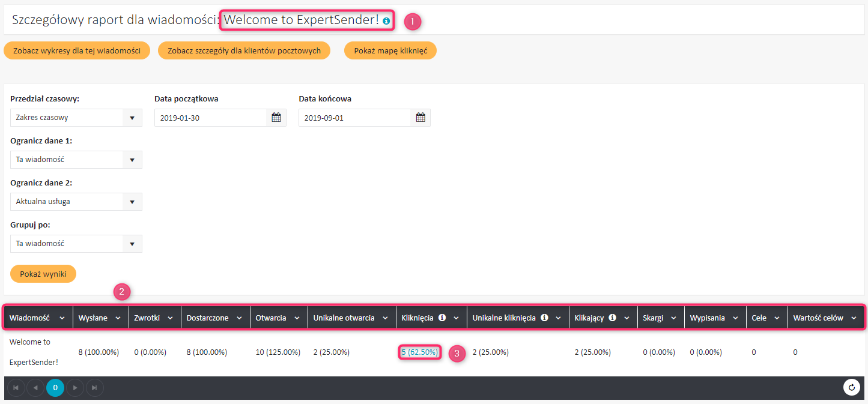Click info icon in Kliknięcia column header
Viewport: 868px width, 404px height.
tap(442, 318)
